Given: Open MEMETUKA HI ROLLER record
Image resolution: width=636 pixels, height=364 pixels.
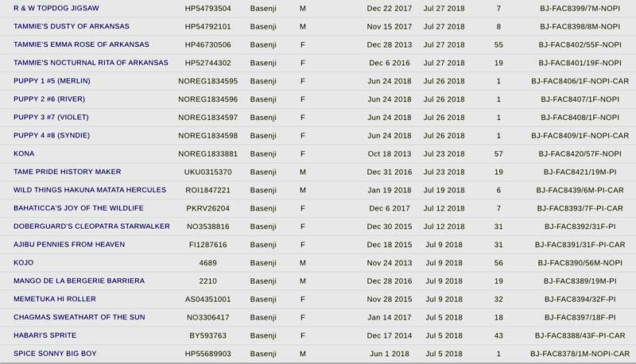Looking at the screenshot, I should [x=54, y=299].
